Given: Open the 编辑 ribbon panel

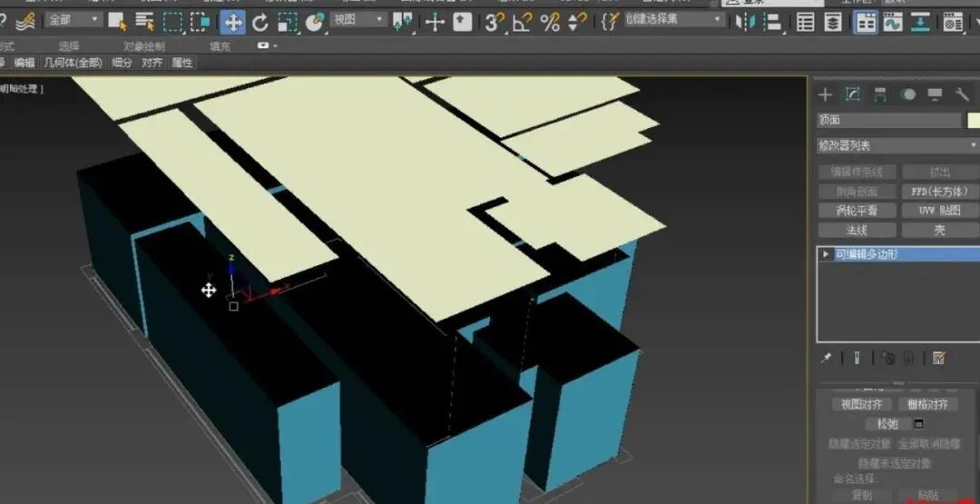Looking at the screenshot, I should (25, 63).
